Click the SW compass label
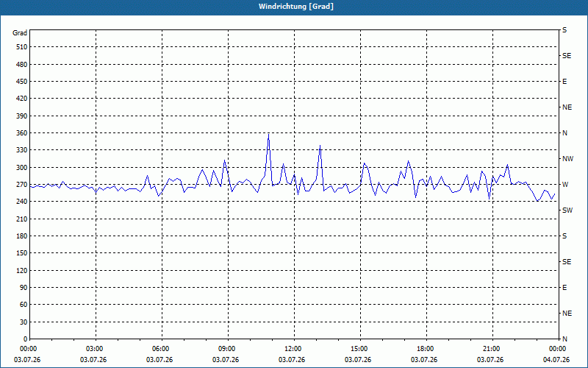The image size is (588, 368). click(x=567, y=210)
